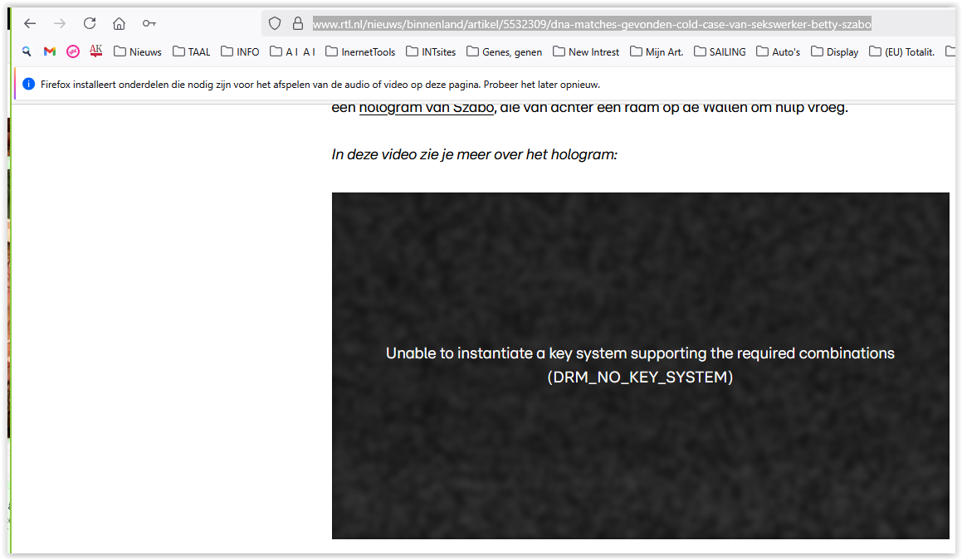Click the text In deze video zie je meer

point(474,154)
